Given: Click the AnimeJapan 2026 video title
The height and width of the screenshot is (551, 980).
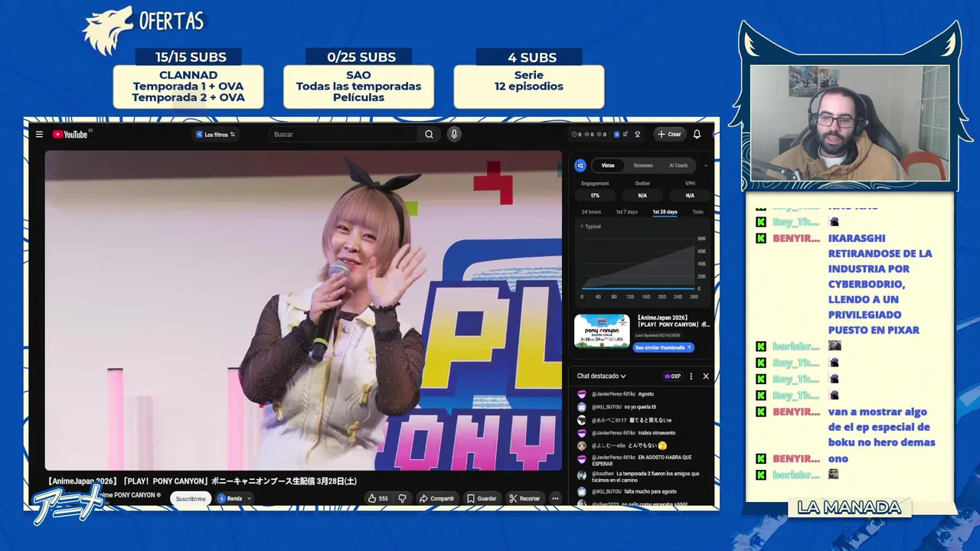Looking at the screenshot, I should coord(201,481).
